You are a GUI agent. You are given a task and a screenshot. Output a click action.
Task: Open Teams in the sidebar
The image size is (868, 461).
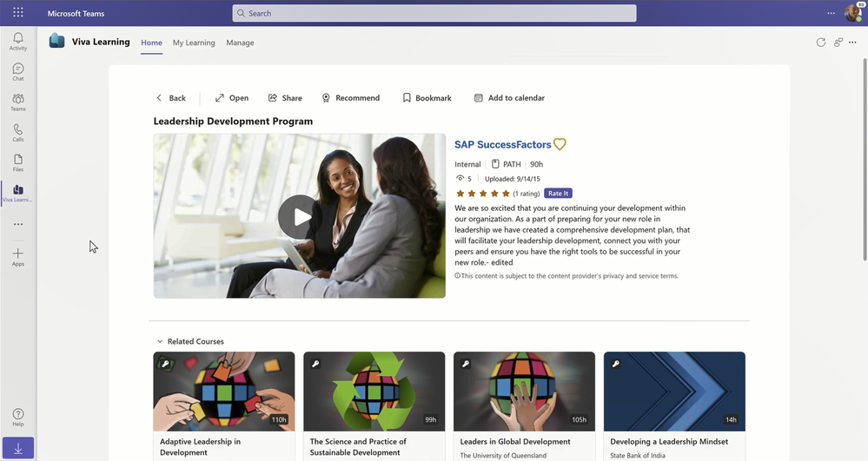(x=17, y=102)
